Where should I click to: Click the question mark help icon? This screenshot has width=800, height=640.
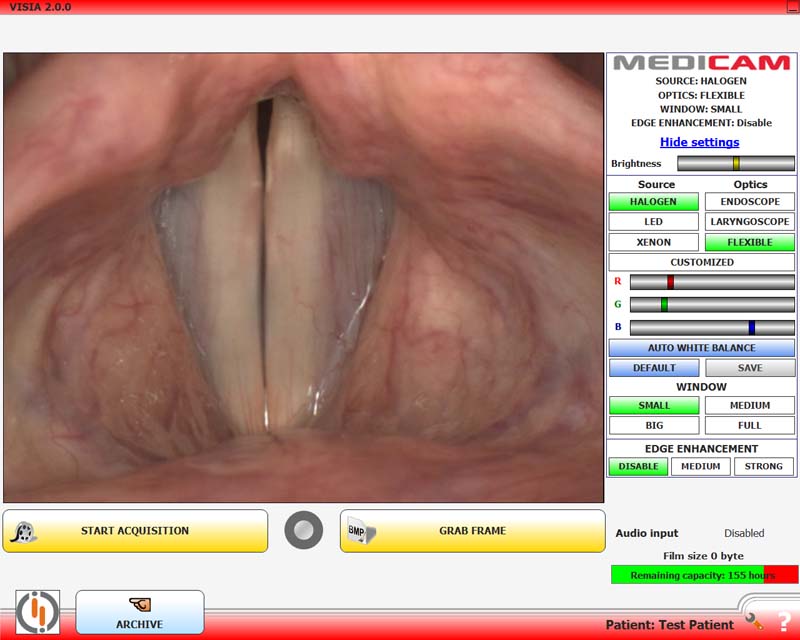[784, 622]
